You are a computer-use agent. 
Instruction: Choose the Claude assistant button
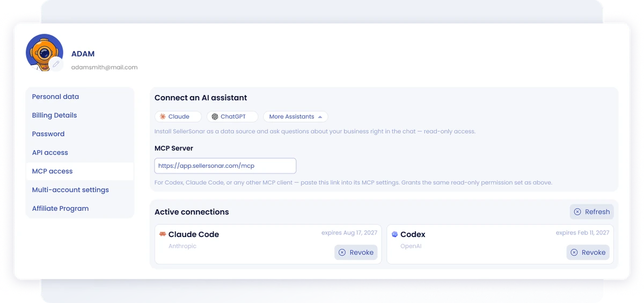tap(178, 116)
